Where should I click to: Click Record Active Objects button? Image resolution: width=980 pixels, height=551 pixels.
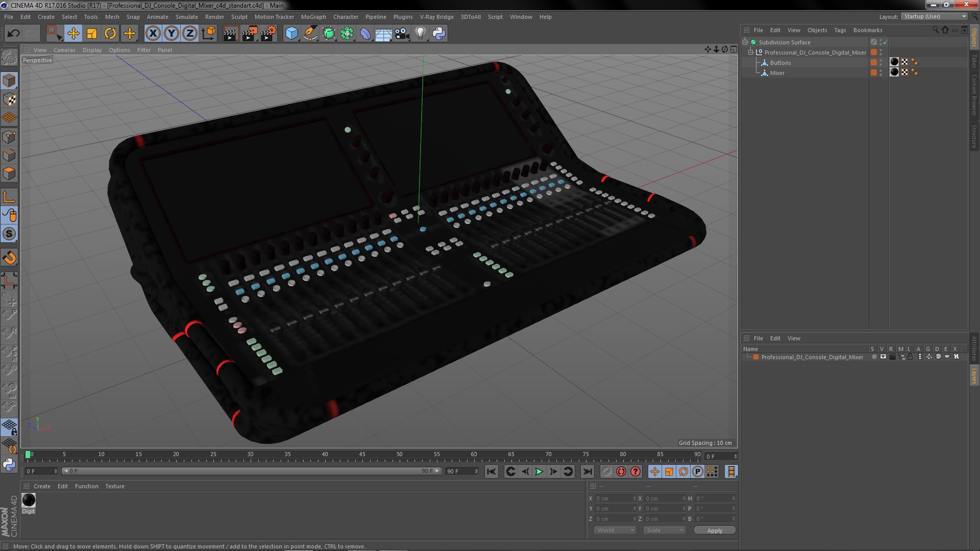[x=606, y=472]
